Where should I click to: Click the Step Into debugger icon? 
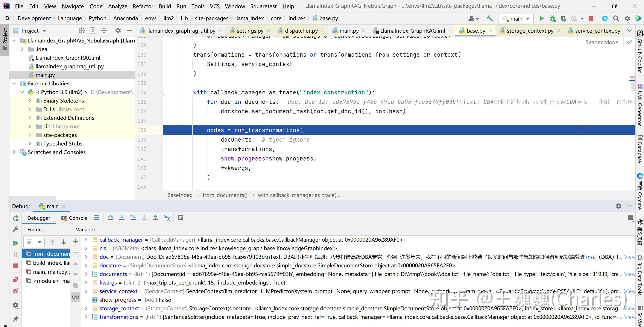click(x=122, y=218)
